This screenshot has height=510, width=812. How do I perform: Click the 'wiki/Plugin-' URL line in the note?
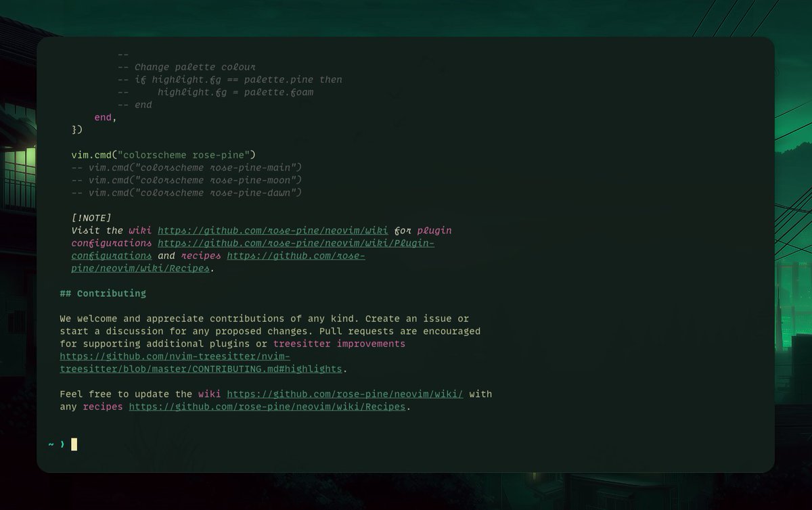(x=296, y=243)
